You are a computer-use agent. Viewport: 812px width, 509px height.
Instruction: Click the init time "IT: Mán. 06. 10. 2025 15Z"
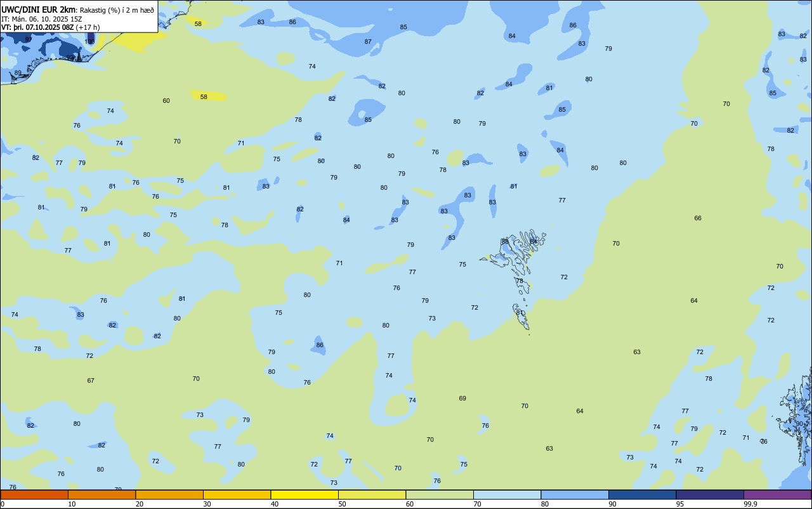coord(42,19)
